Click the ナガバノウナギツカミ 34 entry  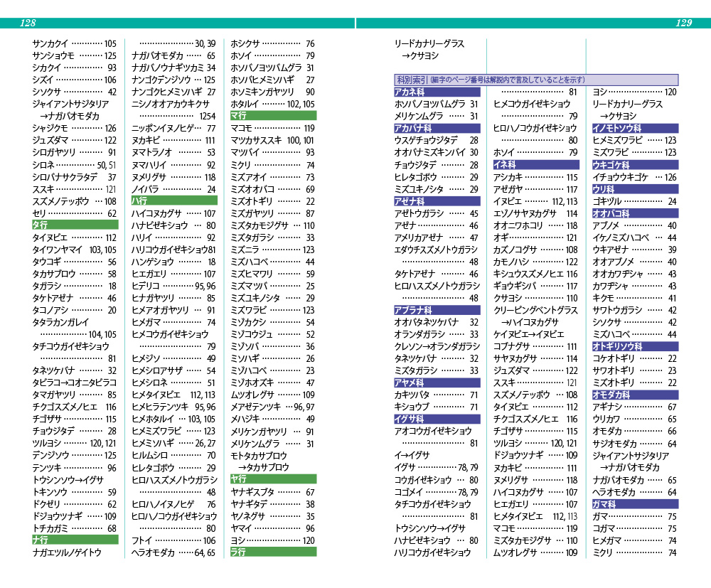[x=173, y=68]
